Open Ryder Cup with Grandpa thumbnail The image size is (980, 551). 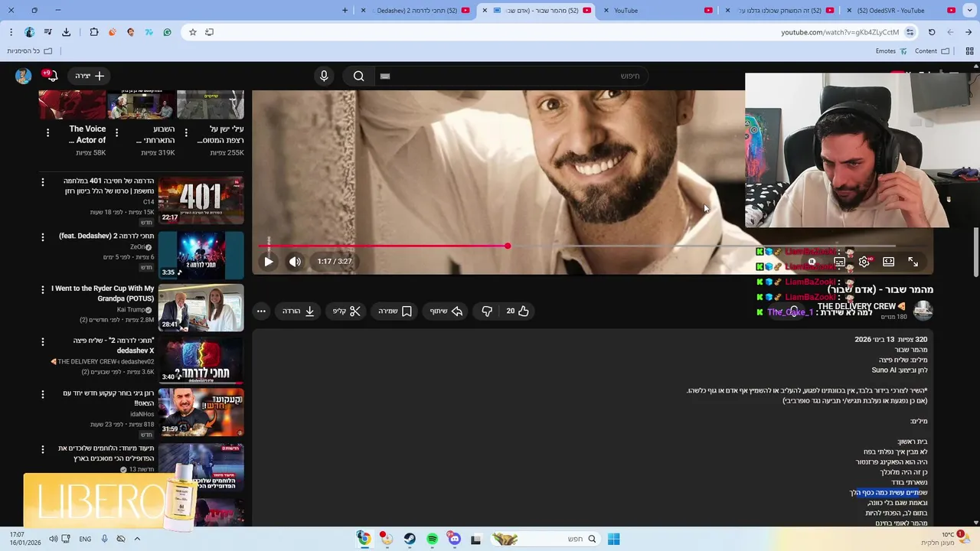coord(201,308)
